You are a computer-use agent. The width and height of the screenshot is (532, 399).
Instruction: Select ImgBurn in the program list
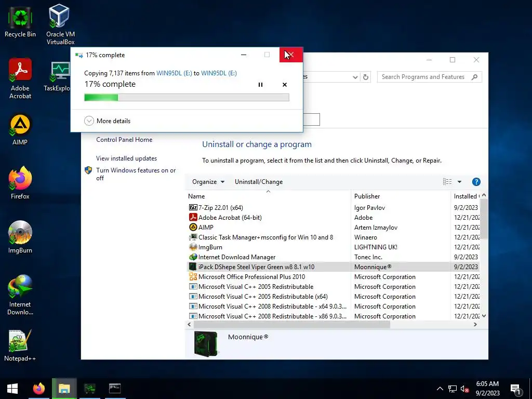click(334, 247)
